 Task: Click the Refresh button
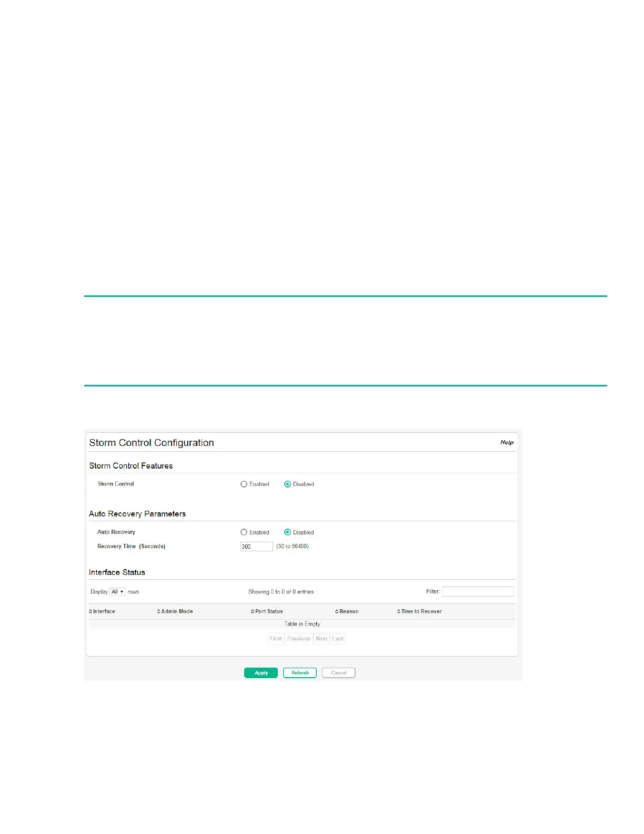[x=300, y=673]
